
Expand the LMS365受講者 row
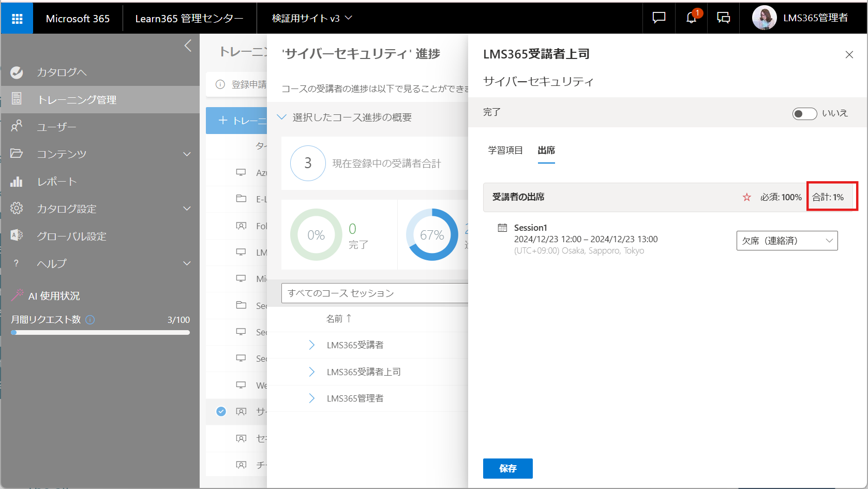click(x=311, y=345)
